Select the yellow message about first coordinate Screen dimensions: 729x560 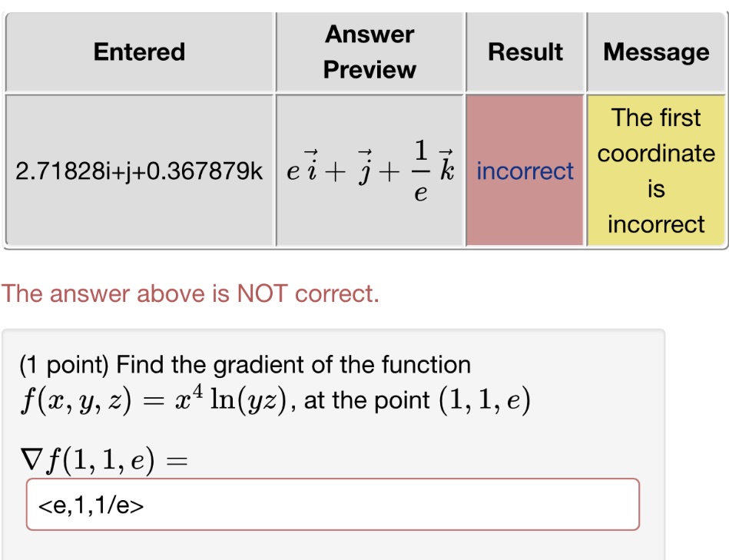pos(657,171)
